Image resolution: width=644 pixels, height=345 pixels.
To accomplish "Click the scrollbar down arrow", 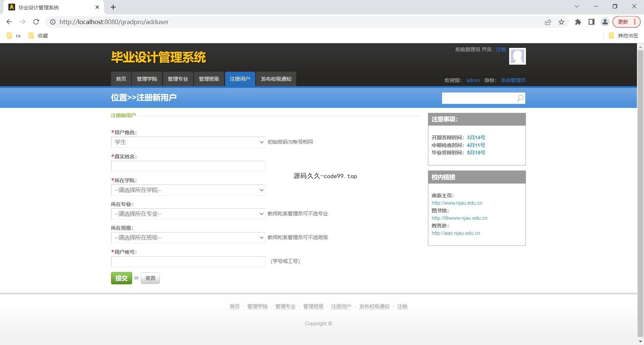I will 640,341.
